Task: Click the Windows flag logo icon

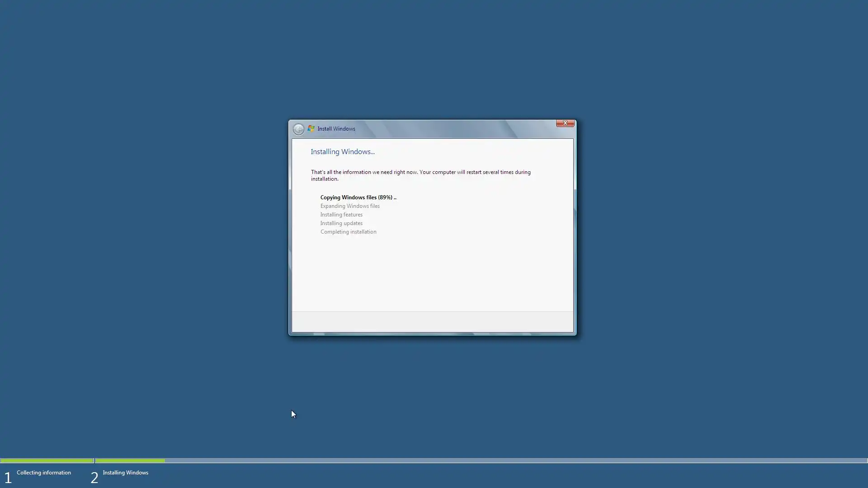Action: tap(311, 129)
